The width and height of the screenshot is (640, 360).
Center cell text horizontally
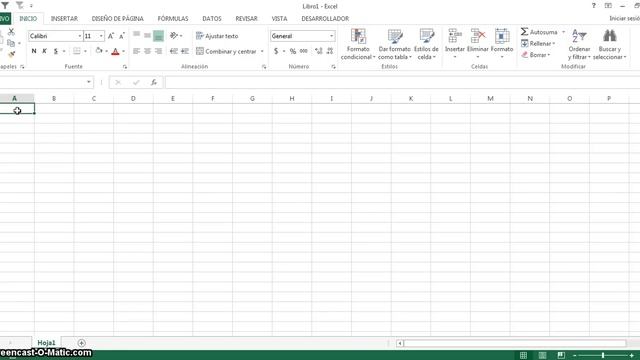click(x=147, y=51)
